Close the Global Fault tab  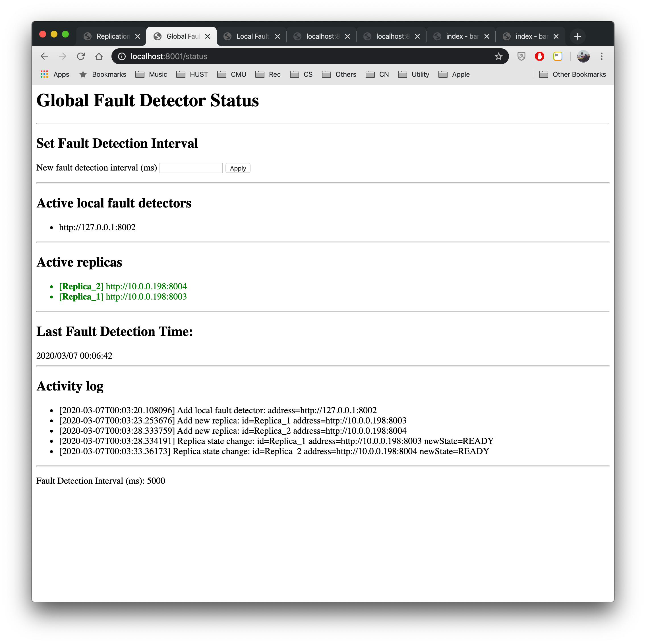tap(208, 36)
